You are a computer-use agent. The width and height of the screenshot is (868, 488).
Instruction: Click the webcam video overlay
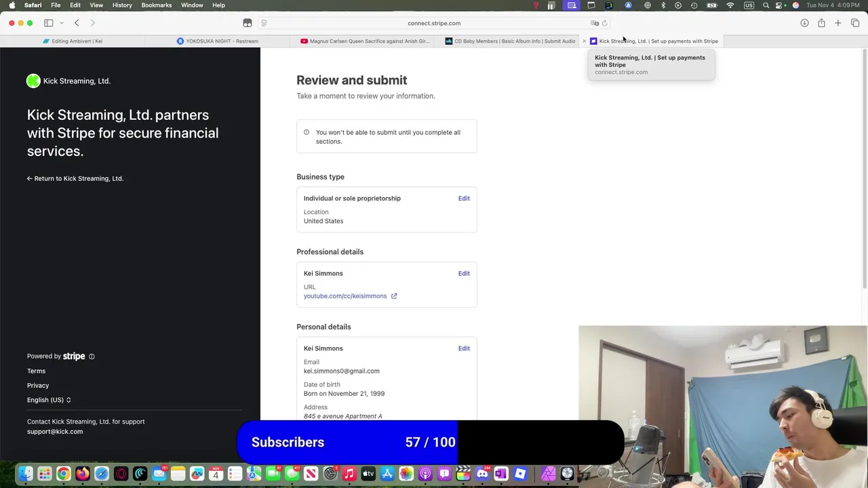point(723,407)
